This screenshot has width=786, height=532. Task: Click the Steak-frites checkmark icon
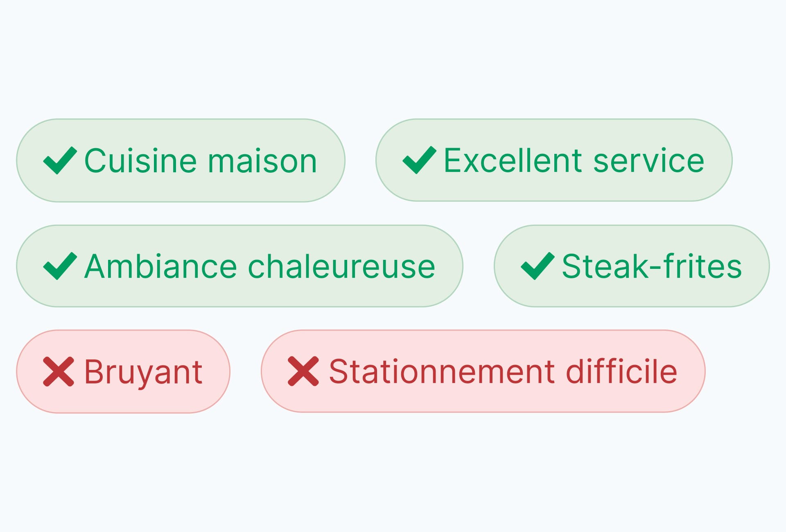click(x=538, y=266)
